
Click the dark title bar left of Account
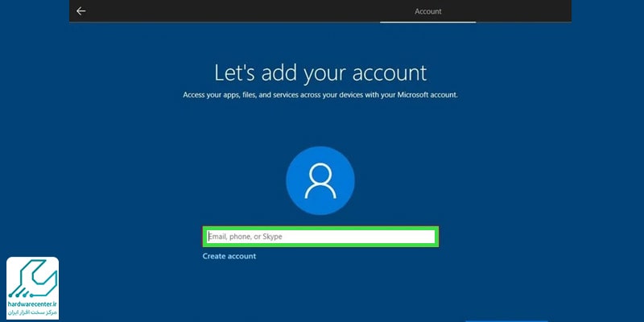pyautogui.click(x=242, y=11)
